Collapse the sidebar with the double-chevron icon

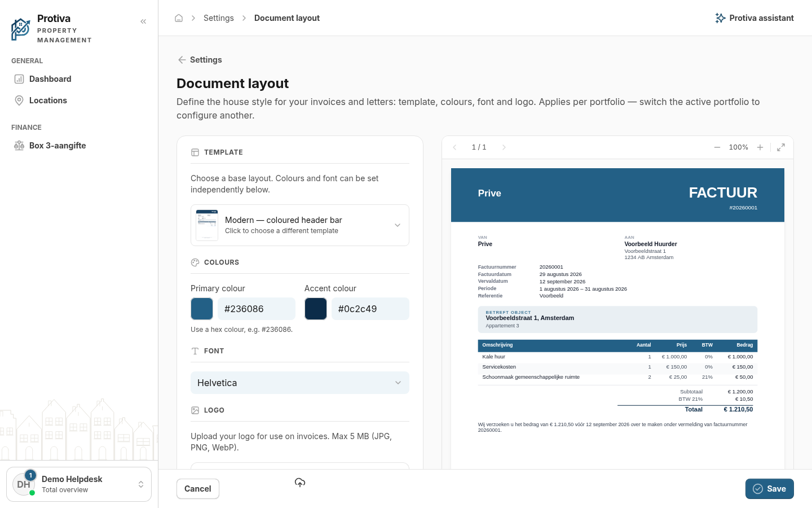pyautogui.click(x=143, y=21)
